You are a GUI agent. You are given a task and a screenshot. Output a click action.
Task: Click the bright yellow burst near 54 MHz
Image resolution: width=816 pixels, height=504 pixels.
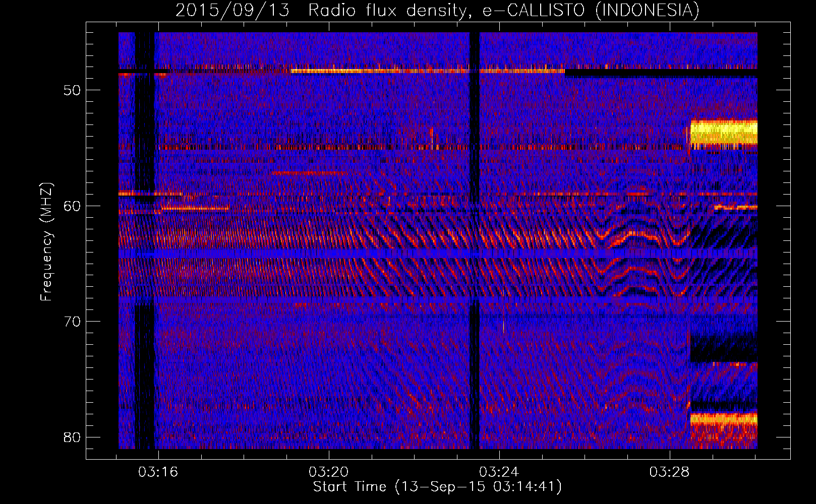pos(723,134)
